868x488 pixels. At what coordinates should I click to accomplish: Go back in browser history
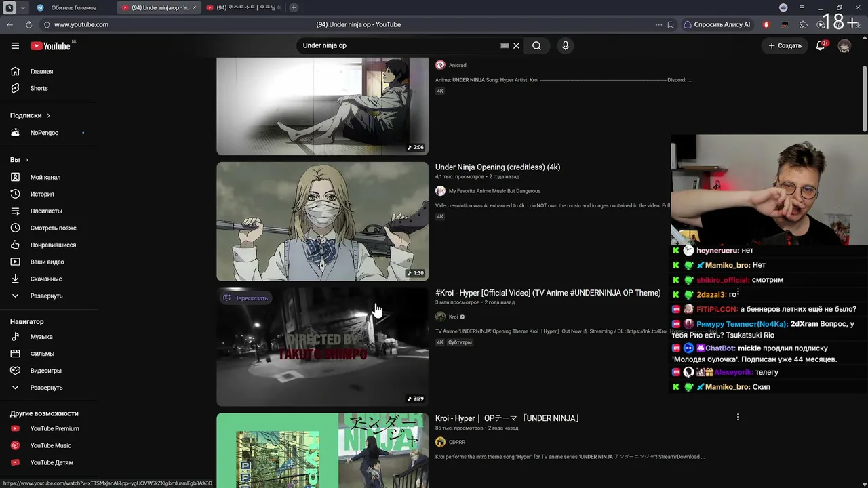9,24
